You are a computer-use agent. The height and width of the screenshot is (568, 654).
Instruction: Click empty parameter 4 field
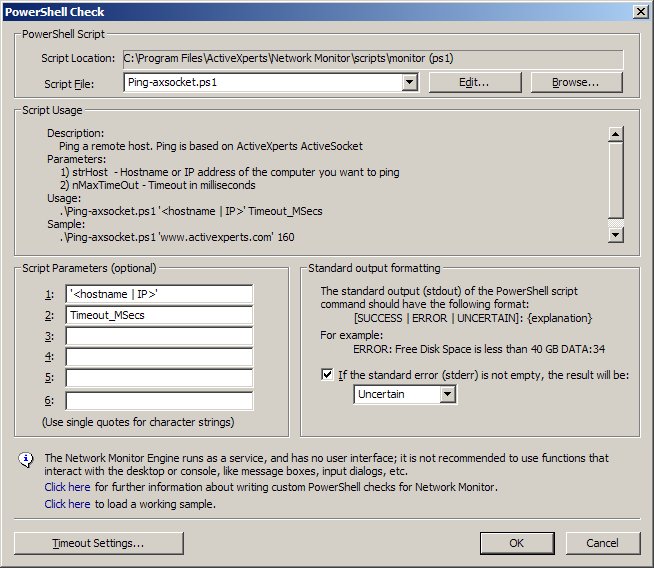pyautogui.click(x=159, y=357)
